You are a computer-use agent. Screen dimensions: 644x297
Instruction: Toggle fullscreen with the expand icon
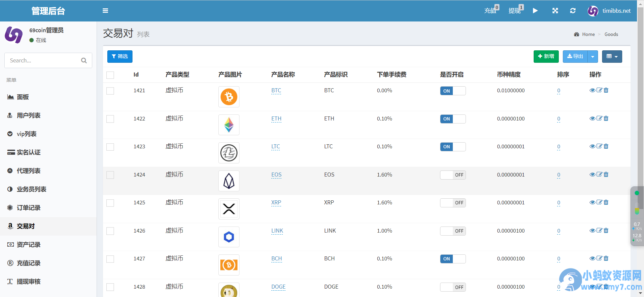click(555, 11)
